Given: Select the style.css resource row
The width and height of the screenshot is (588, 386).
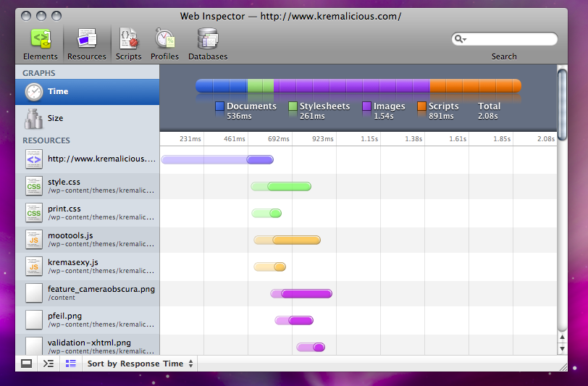Looking at the screenshot, I should (x=88, y=186).
